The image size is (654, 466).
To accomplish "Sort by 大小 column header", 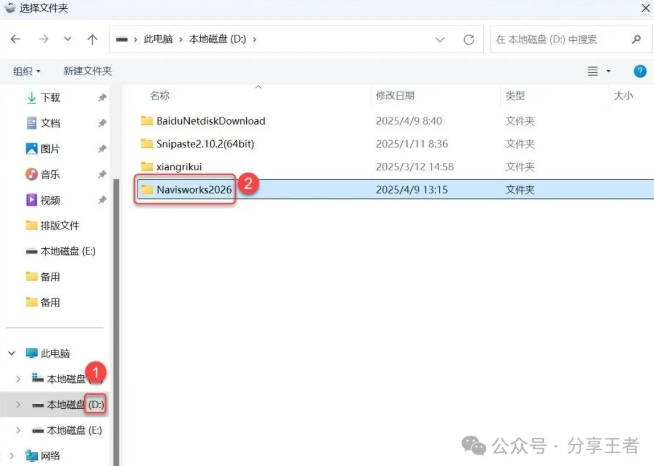I will [623, 96].
